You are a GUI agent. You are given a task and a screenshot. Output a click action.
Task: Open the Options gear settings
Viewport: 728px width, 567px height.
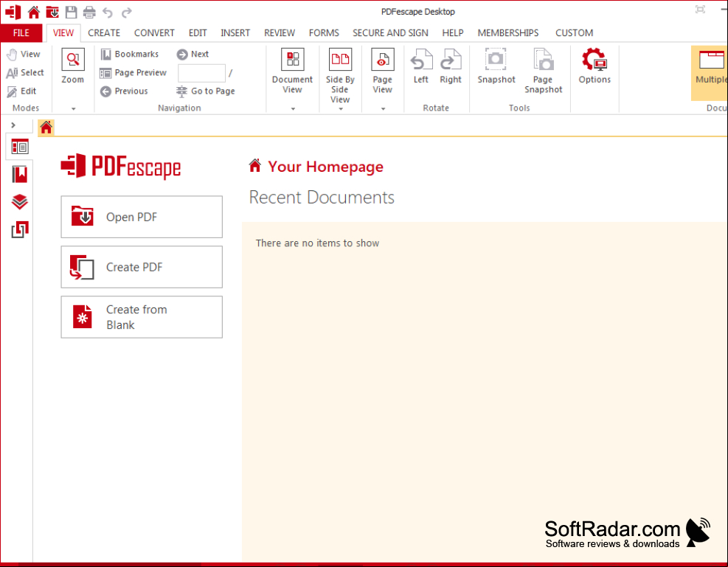pyautogui.click(x=594, y=66)
